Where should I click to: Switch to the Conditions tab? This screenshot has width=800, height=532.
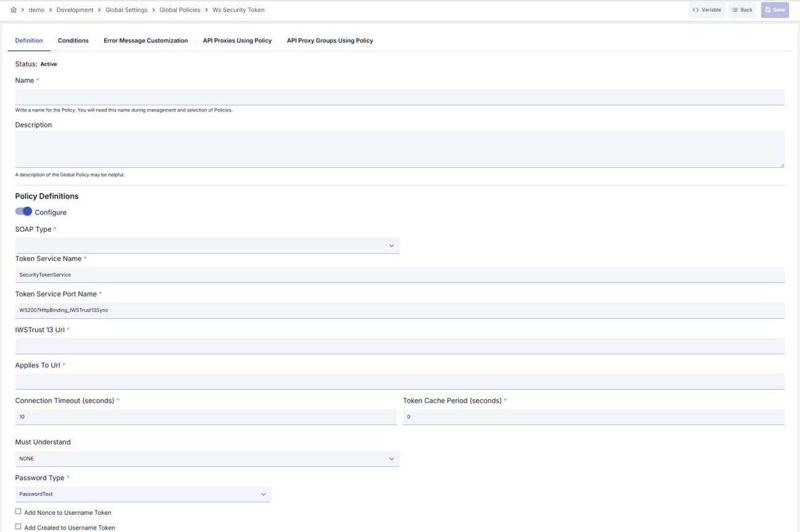(x=73, y=41)
